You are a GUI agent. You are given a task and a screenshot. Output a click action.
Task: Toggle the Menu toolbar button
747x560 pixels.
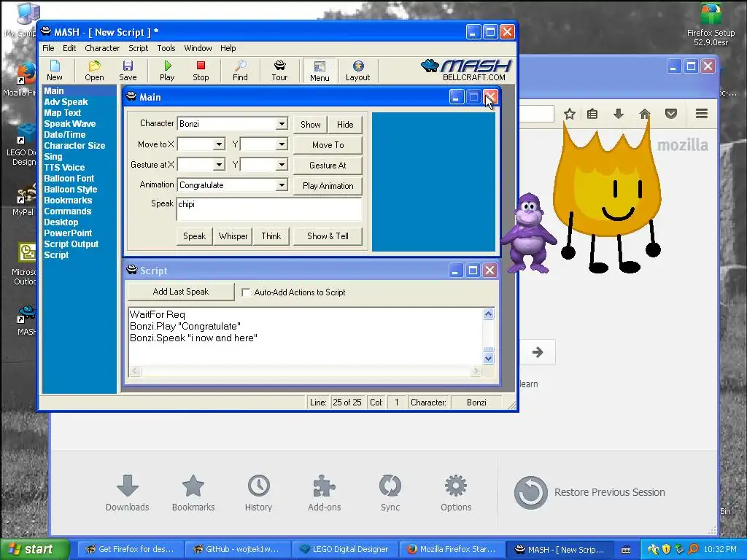(x=320, y=71)
